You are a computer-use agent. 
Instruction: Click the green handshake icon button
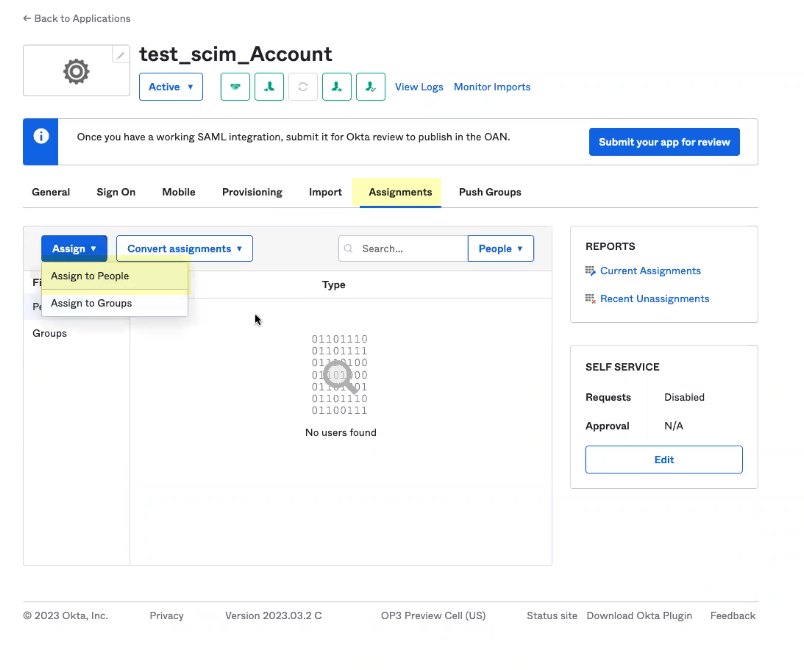click(235, 87)
